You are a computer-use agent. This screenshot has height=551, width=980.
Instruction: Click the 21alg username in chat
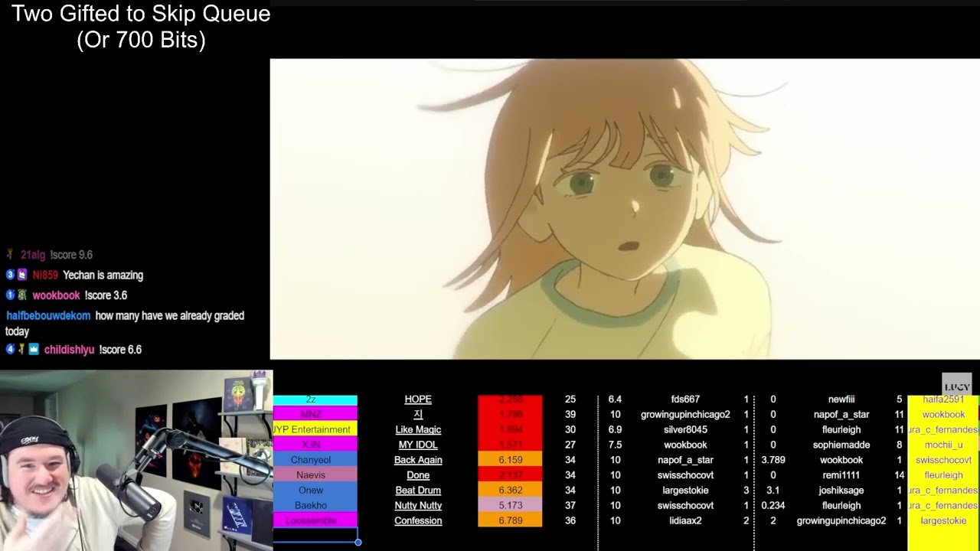(x=33, y=255)
